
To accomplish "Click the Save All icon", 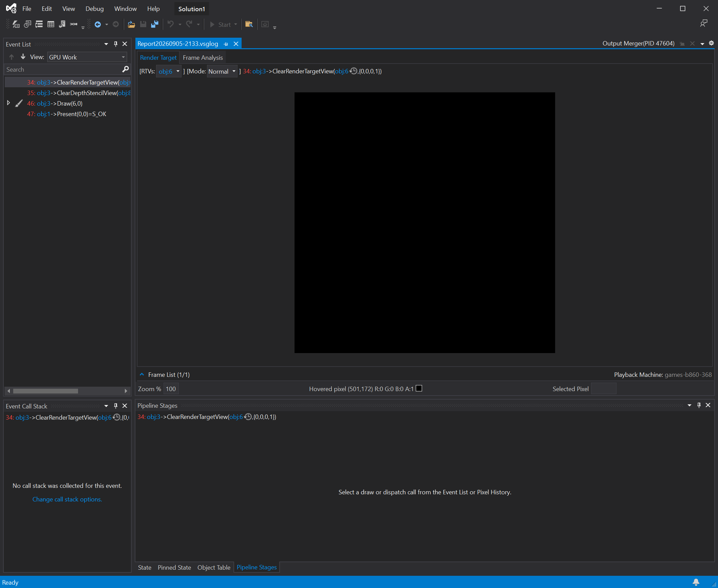I will [155, 24].
